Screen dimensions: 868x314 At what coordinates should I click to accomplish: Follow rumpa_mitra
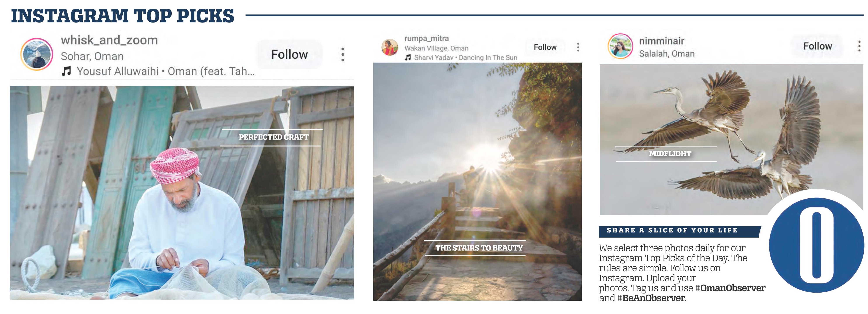pyautogui.click(x=545, y=47)
